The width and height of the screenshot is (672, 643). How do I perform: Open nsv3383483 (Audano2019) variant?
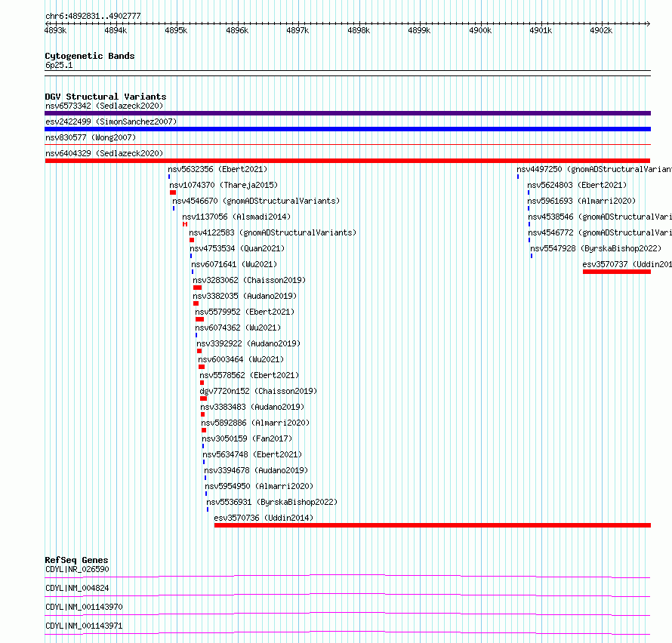(252, 407)
